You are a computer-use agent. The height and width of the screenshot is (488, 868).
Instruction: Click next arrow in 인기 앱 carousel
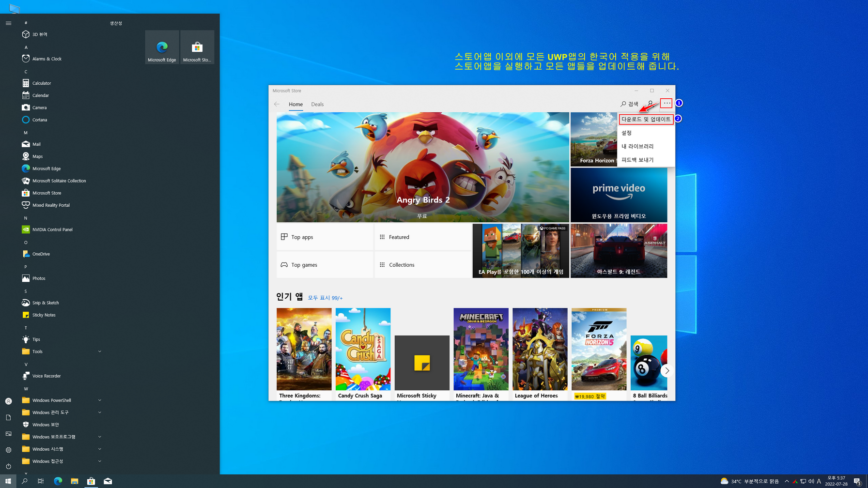pos(666,370)
